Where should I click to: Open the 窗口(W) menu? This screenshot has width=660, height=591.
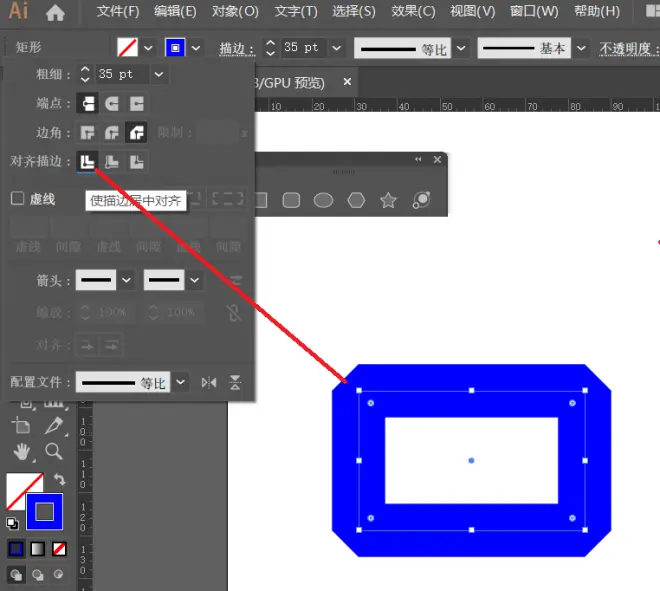pyautogui.click(x=534, y=11)
